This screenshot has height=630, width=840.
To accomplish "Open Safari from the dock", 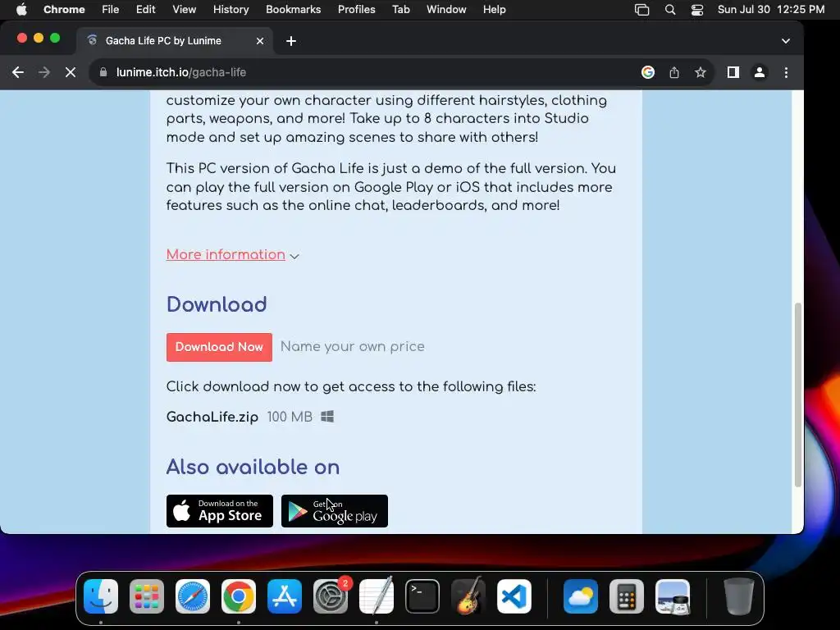I will pyautogui.click(x=193, y=596).
